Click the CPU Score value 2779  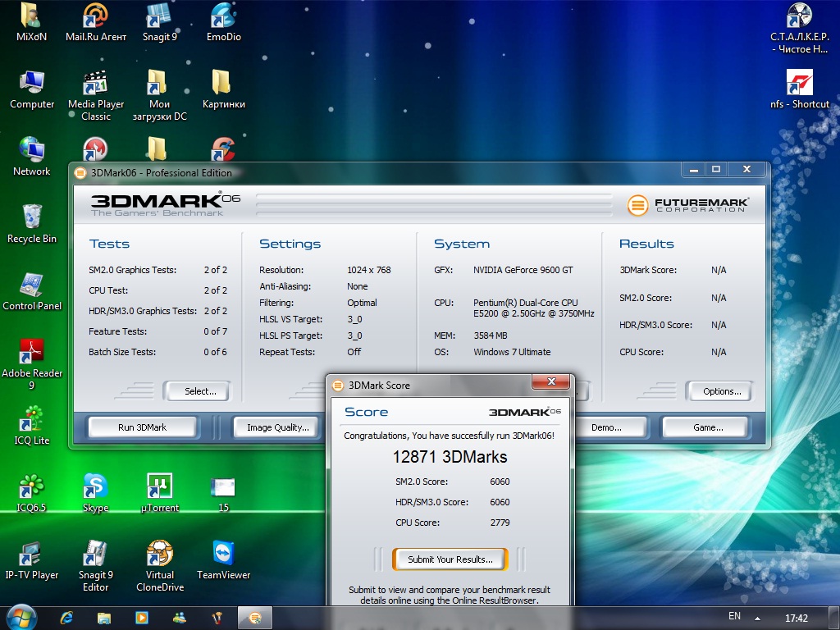point(500,523)
